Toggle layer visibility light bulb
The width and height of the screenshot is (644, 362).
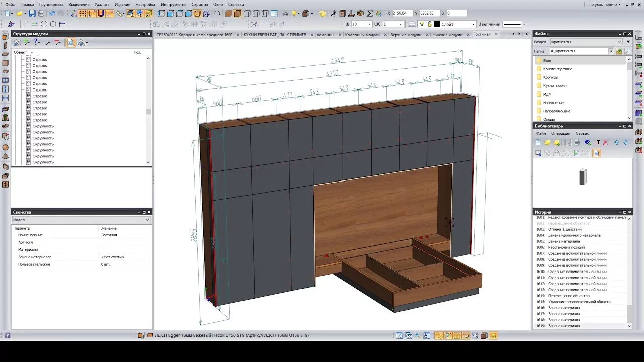pos(422,24)
